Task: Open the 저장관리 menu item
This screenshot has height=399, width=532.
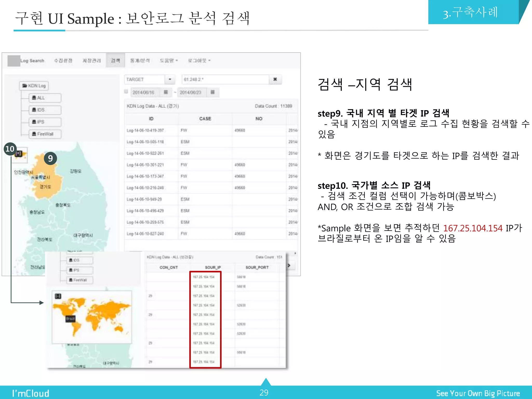Action: pos(91,61)
